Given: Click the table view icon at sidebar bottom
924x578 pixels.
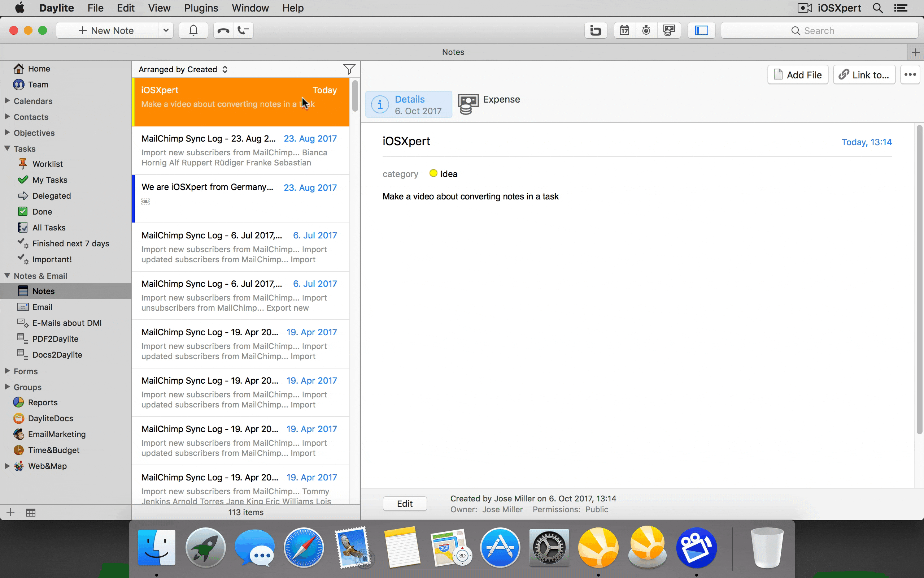Looking at the screenshot, I should coord(31,513).
